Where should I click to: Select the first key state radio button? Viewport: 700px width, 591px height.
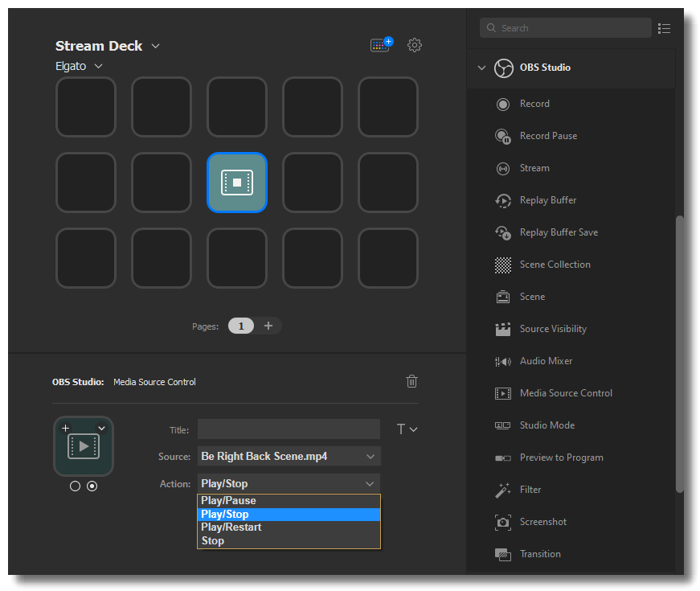75,486
